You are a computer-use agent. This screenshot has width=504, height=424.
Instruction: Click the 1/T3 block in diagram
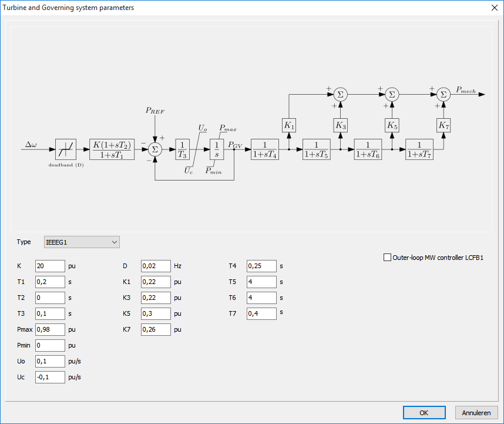pos(183,149)
